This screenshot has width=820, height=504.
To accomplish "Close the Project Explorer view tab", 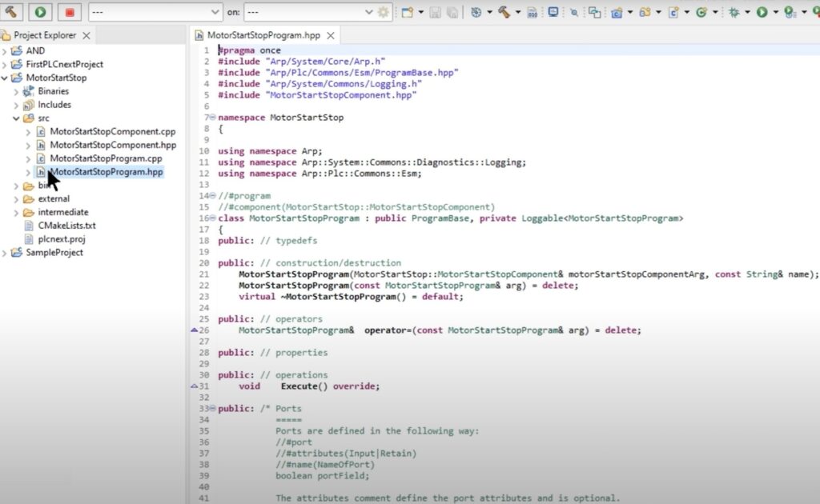I will [x=86, y=35].
